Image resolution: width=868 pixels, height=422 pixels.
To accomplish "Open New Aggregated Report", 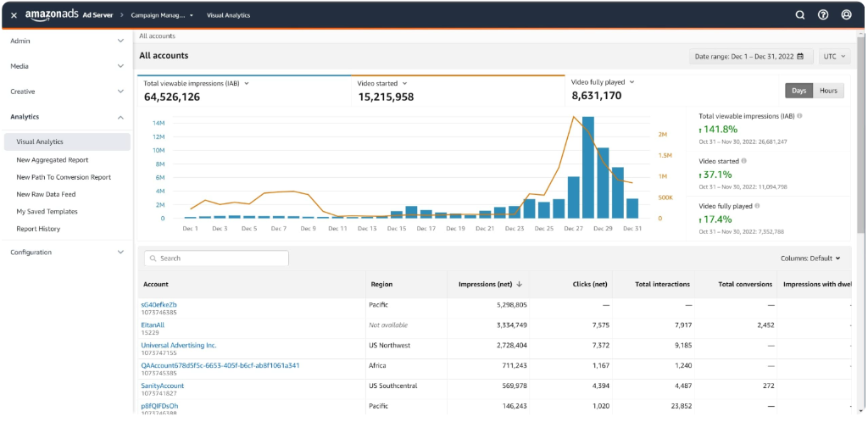I will (52, 160).
